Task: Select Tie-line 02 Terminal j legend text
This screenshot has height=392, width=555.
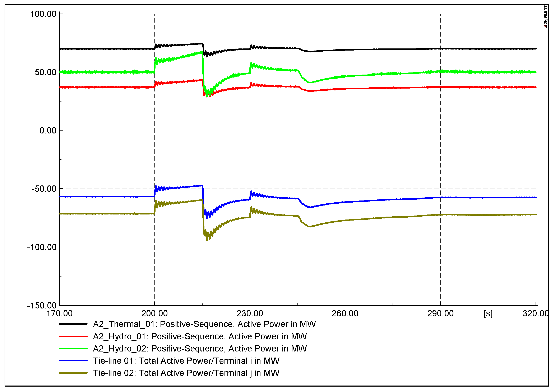Action: (186, 373)
